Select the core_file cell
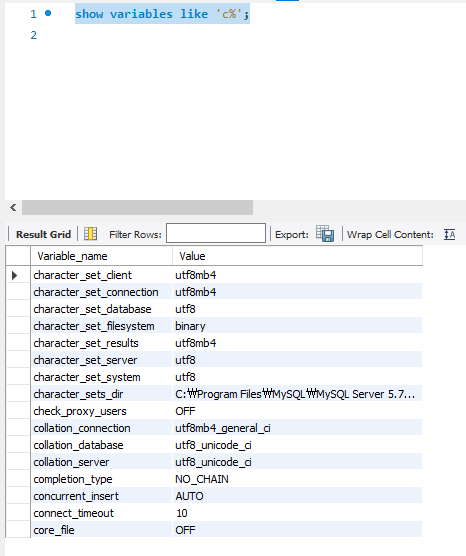Viewport: 466px width, 556px height. click(101, 530)
